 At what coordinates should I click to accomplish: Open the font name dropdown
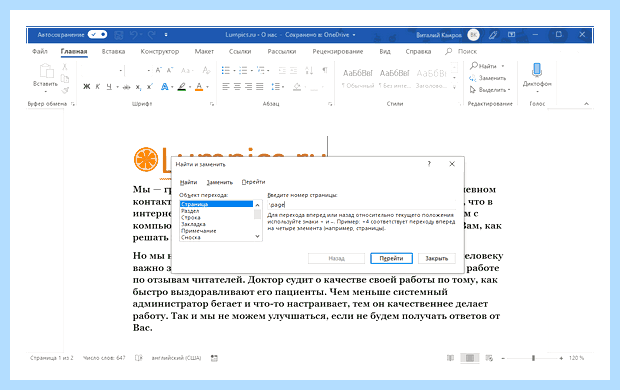pyautogui.click(x=120, y=71)
